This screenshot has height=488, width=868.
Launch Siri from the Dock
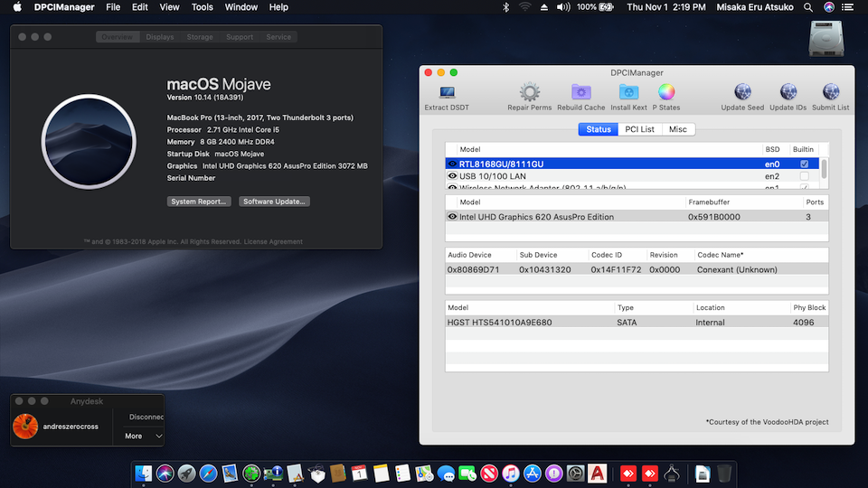pyautogui.click(x=165, y=474)
